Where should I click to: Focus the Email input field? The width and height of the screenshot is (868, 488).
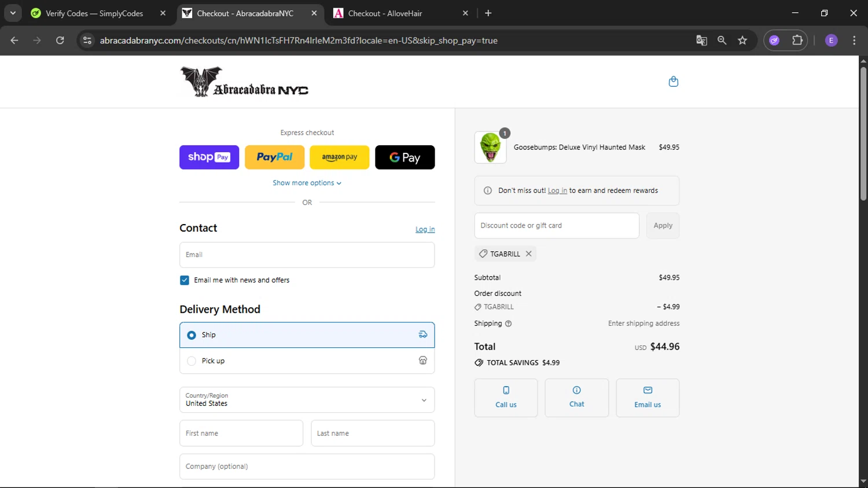(307, 255)
